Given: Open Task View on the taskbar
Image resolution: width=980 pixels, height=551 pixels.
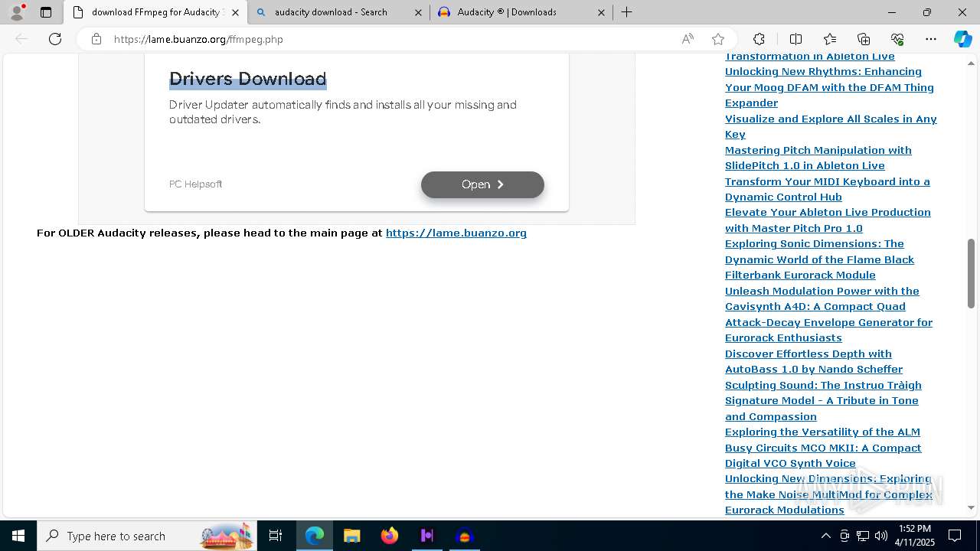Looking at the screenshot, I should point(276,536).
